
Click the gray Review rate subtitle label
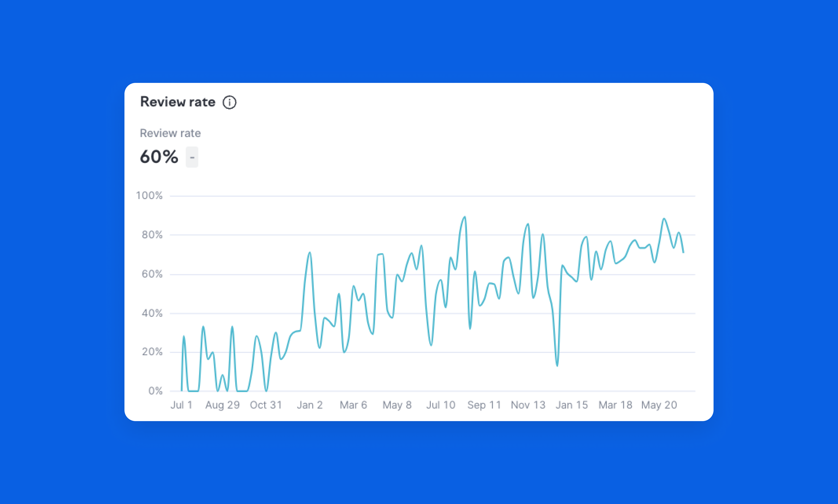click(x=170, y=133)
